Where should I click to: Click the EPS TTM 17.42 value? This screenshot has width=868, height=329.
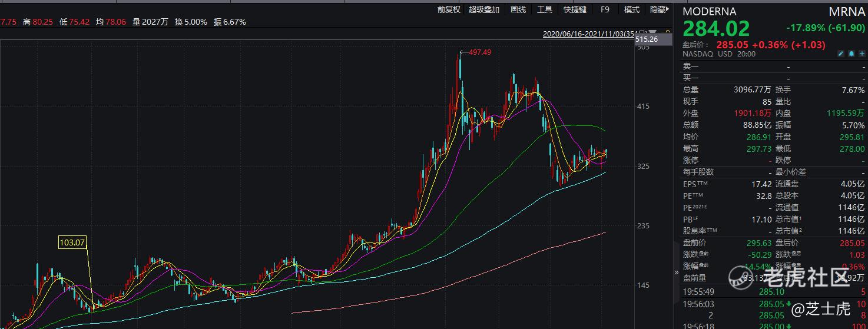[761, 184]
